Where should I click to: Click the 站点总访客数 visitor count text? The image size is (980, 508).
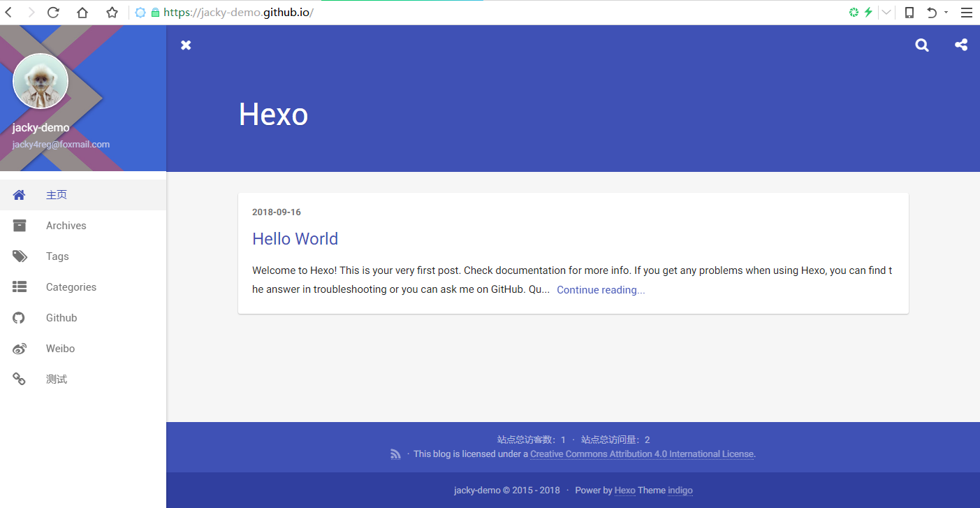532,440
